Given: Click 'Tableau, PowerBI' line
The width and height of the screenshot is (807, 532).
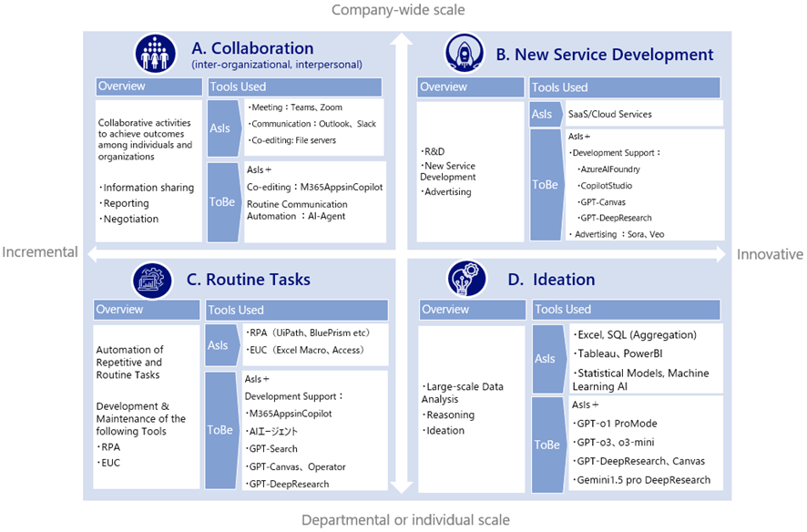Looking at the screenshot, I should pyautogui.click(x=618, y=354).
